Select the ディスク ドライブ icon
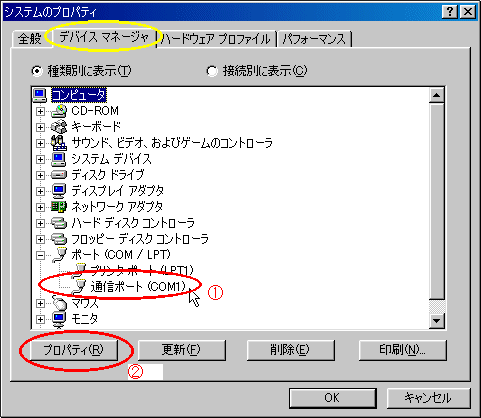The width and height of the screenshot is (481, 418). (59, 175)
